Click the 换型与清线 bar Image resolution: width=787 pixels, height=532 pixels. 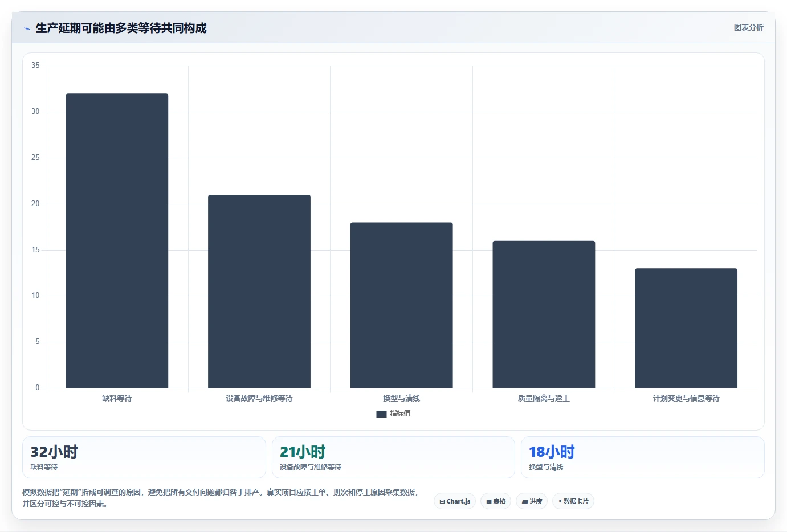click(x=401, y=305)
